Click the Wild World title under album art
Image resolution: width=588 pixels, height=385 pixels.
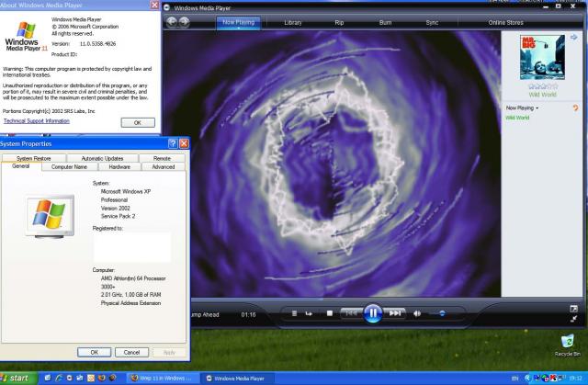542,95
